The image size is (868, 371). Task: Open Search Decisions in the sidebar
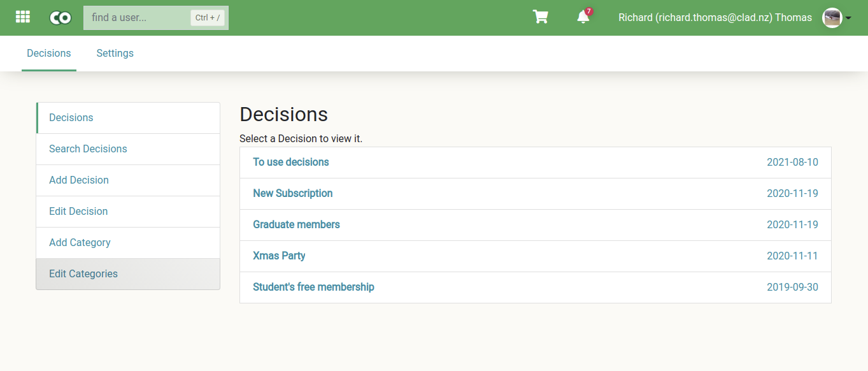pos(88,149)
